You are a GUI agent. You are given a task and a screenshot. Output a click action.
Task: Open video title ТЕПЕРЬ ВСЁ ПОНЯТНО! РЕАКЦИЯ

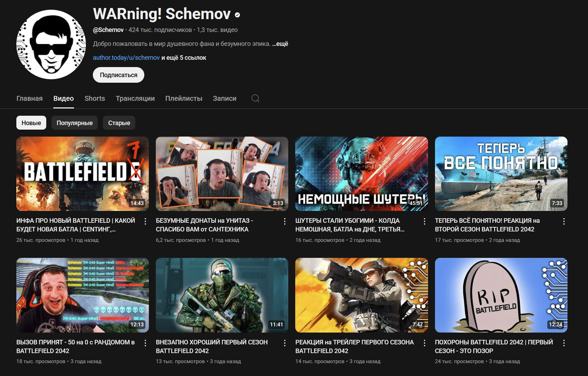[x=487, y=225]
